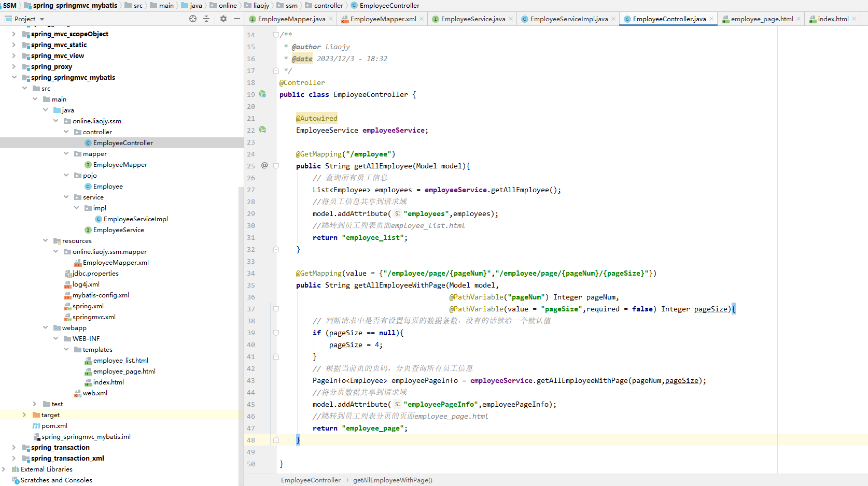Viewport: 868px width, 486px height.
Task: Select EmployeeController class in tree
Action: pyautogui.click(x=123, y=142)
